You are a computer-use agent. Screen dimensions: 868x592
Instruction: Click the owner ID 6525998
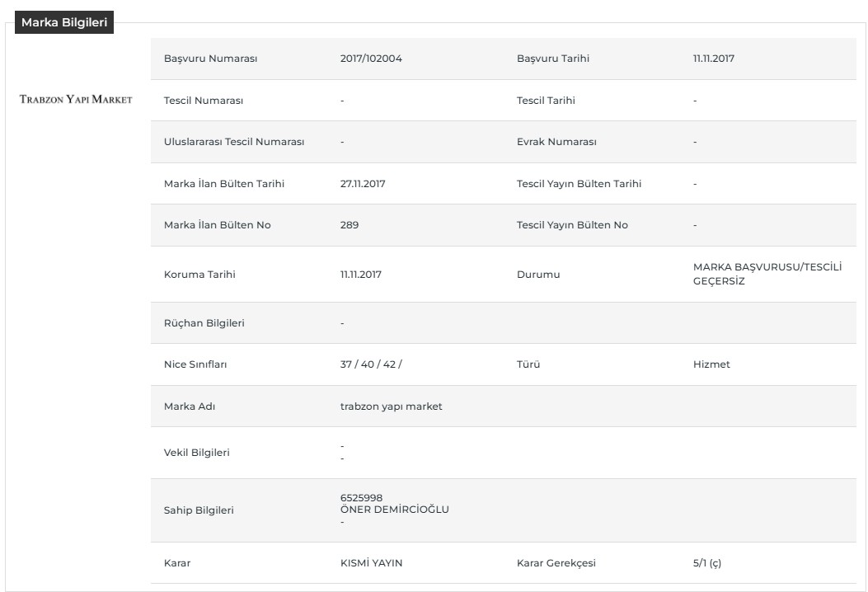[361, 497]
